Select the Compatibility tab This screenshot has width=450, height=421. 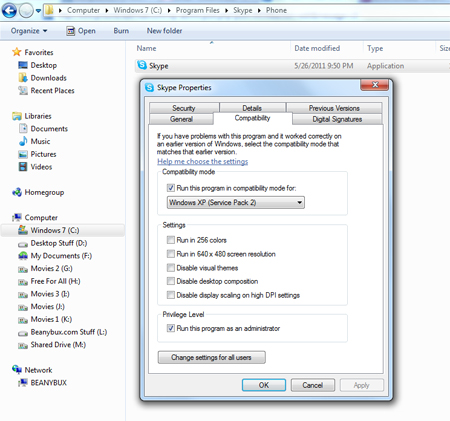click(252, 118)
